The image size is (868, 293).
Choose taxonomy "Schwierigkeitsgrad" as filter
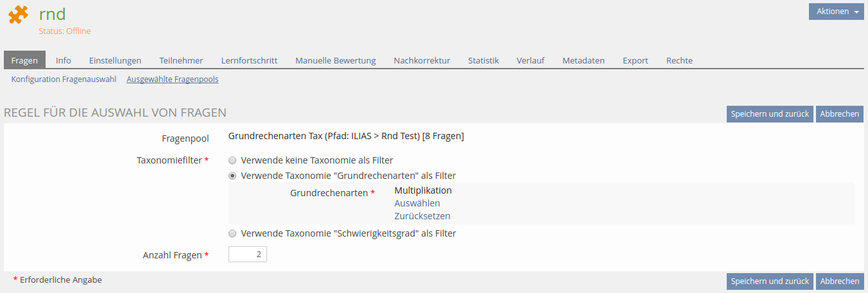(232, 233)
